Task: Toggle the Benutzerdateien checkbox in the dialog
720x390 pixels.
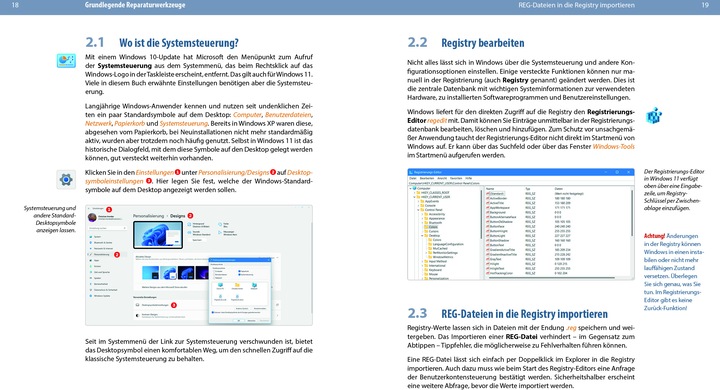Action: 214,275
